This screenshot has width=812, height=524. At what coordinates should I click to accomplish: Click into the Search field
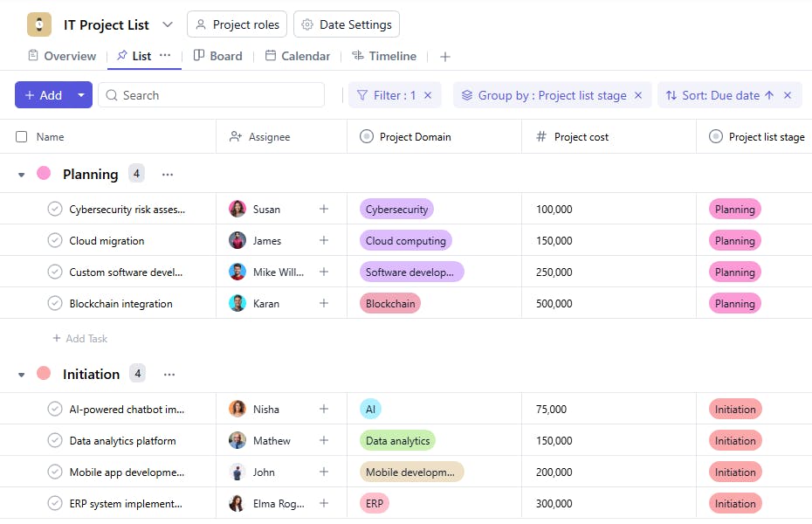218,95
